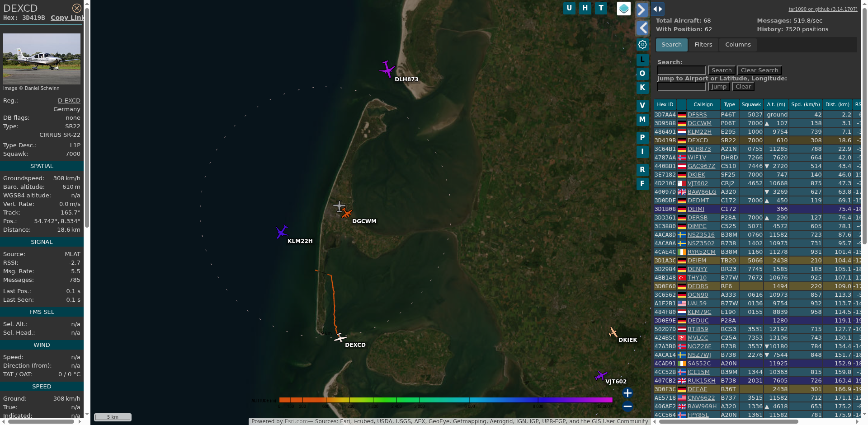Open tar1090 on github link
Viewport: 868px width, 425px height.
(823, 9)
